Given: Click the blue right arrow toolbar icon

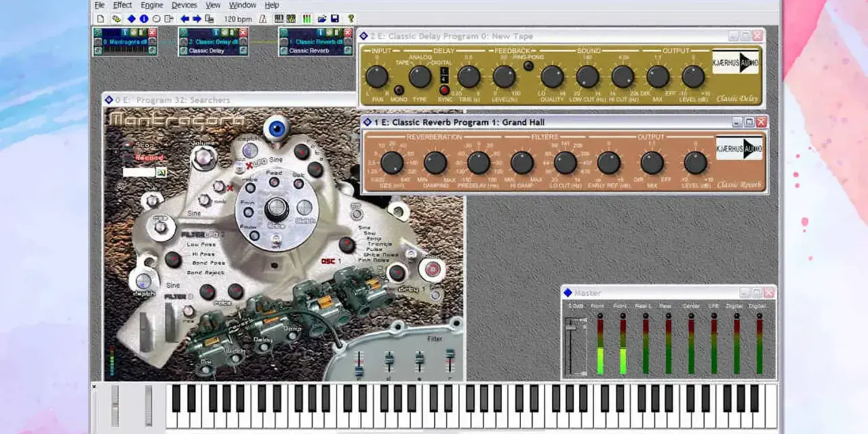Looking at the screenshot, I should point(197,19).
